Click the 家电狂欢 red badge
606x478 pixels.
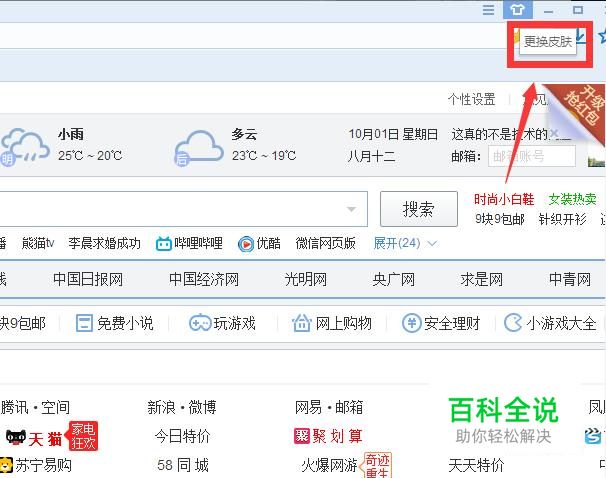click(83, 436)
